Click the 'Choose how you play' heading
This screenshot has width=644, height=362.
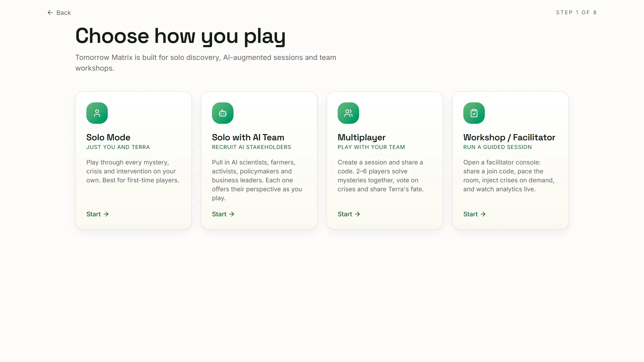[180, 36]
